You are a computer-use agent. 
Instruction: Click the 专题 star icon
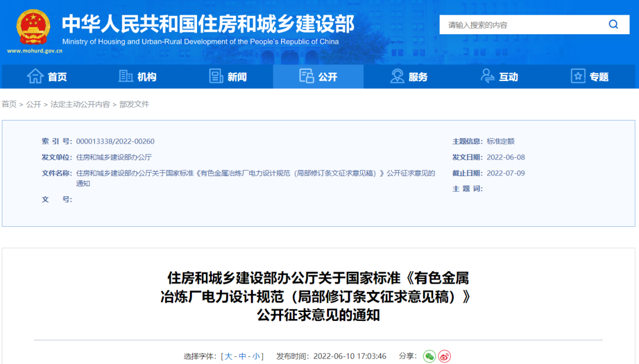click(x=577, y=76)
